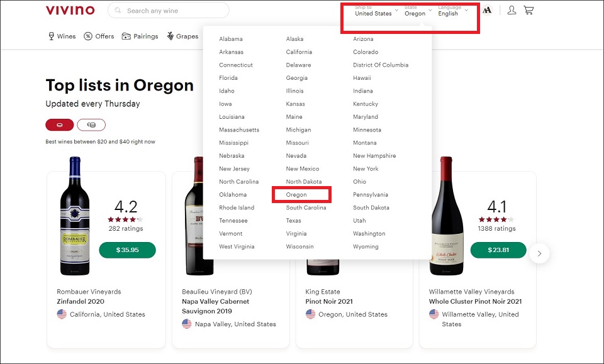Pick Texas from the state list
The width and height of the screenshot is (604, 364).
coord(294,221)
